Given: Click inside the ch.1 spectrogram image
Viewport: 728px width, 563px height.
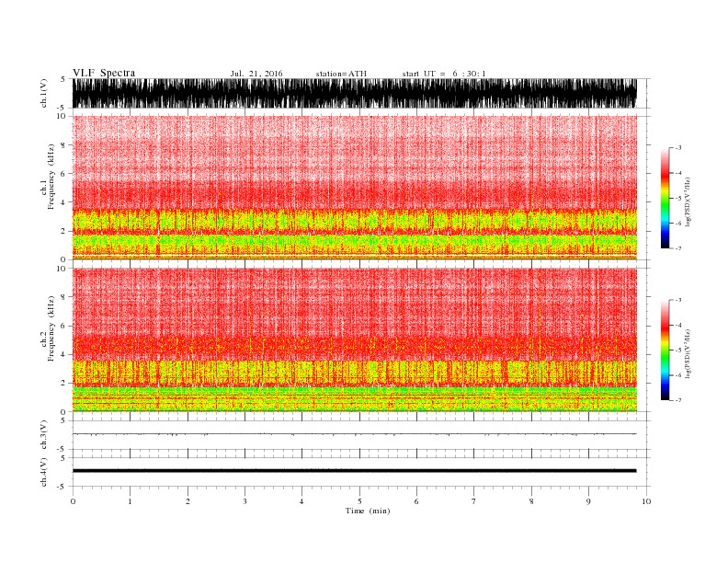Looking at the screenshot, I should [354, 188].
